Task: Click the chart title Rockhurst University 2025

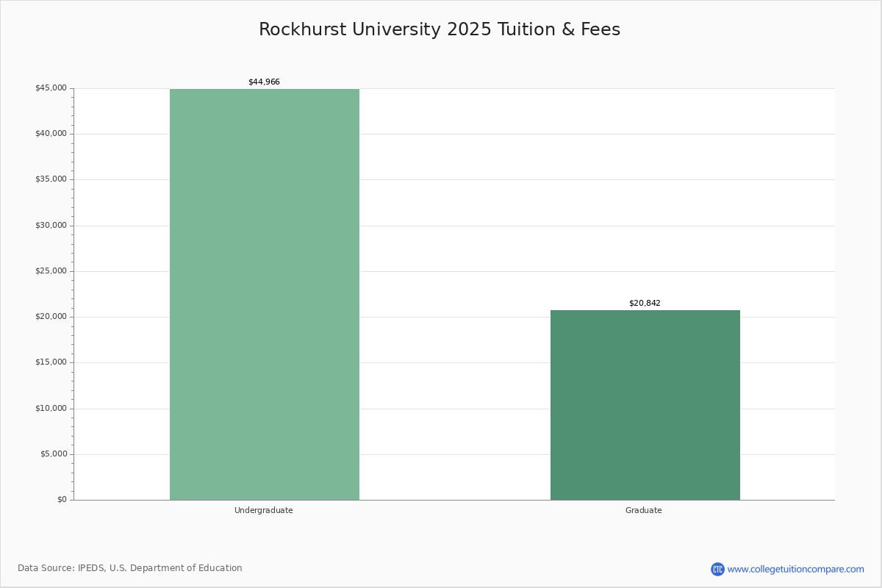Action: click(440, 29)
